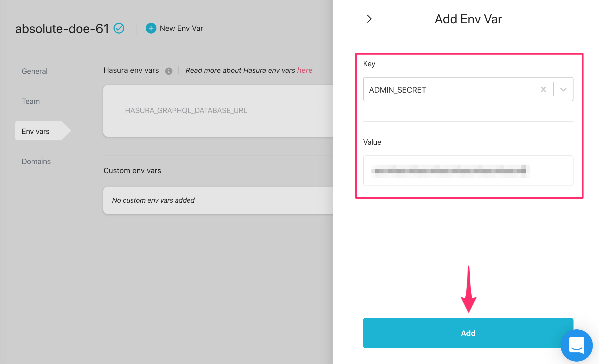Screen dimensions: 599x364
Task: Click the info icon beside Hasura env vars
Action: coord(169,71)
